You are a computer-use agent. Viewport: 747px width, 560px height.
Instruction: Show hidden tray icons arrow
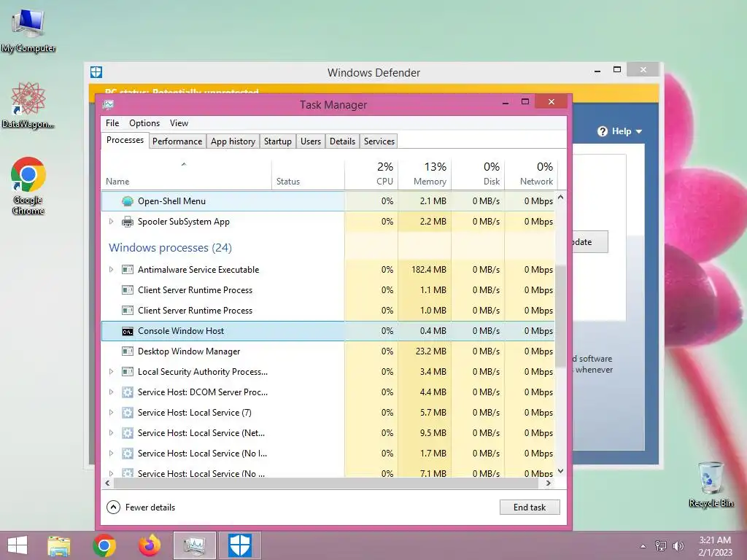coord(643,546)
